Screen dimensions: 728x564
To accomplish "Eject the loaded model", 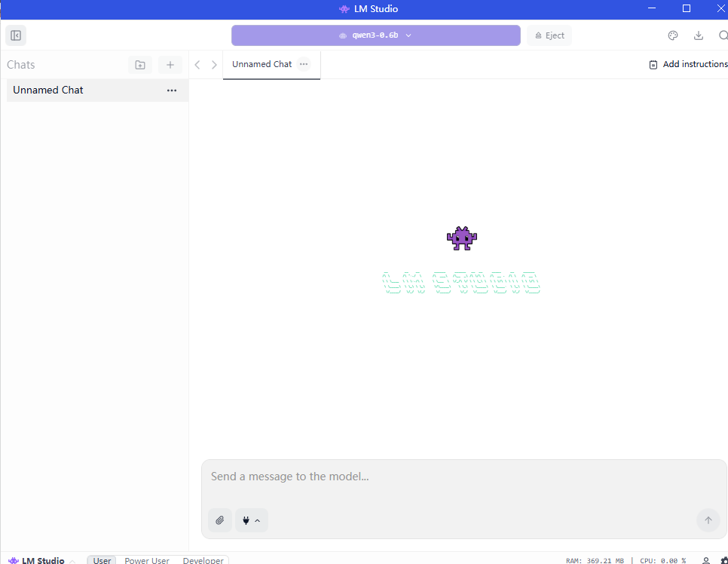I will (x=549, y=35).
